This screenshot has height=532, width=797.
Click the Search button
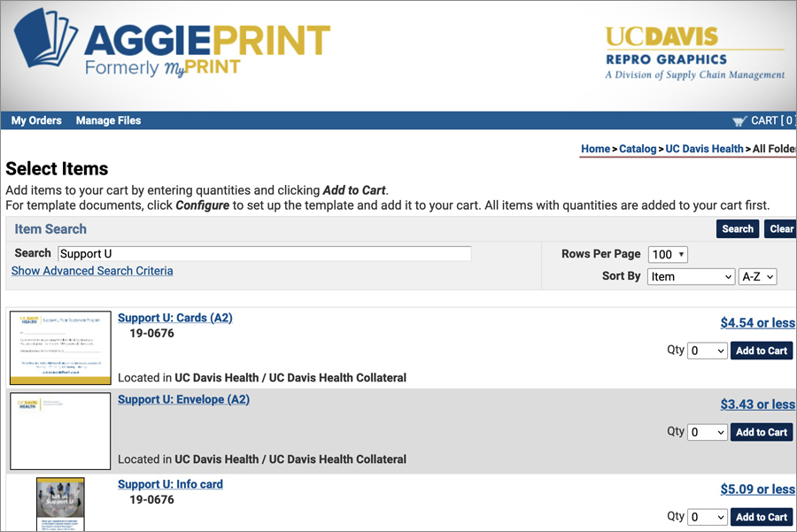(738, 228)
